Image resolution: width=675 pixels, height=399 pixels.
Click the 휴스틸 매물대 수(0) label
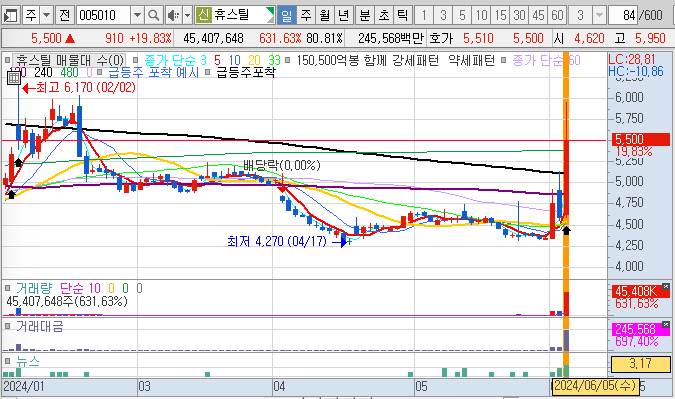click(69, 60)
